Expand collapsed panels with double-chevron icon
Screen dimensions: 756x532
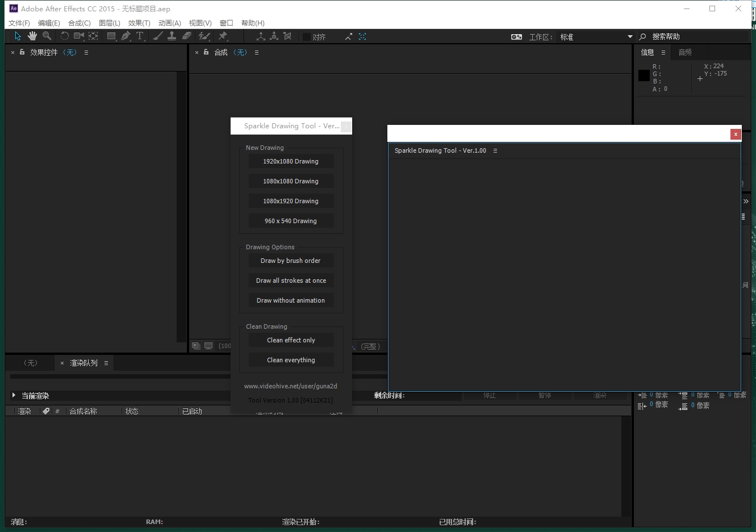tap(746, 201)
